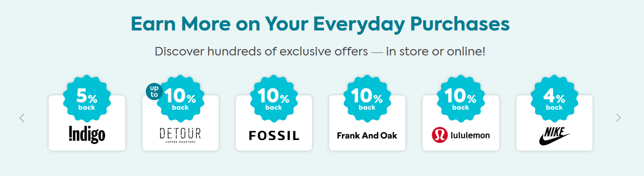Viewport: 644px width, 176px height.
Task: Click the 'Discover hundreds of exclusive offers' subtitle
Action: (320, 52)
